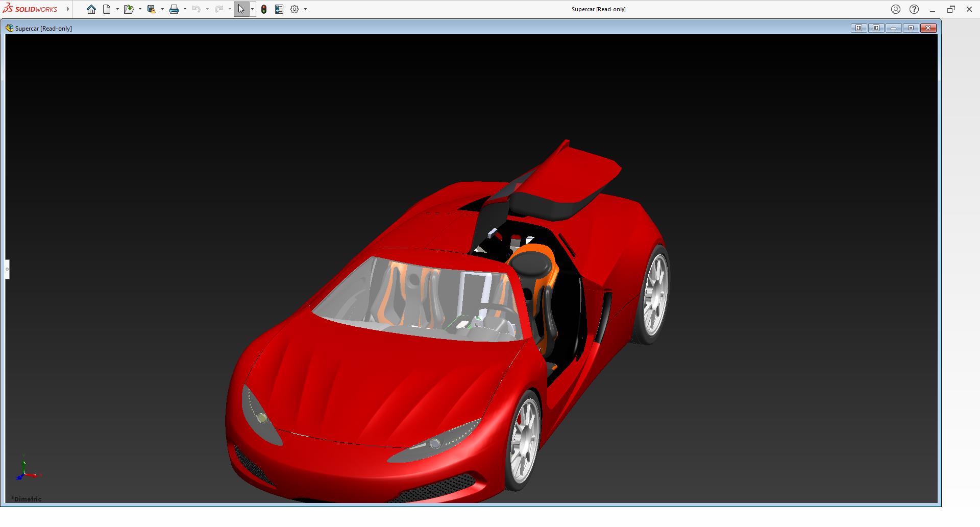Screen dimensions: 980x527
Task: Expand the SOLIDWORKS menu flyout arrow
Action: tap(68, 9)
